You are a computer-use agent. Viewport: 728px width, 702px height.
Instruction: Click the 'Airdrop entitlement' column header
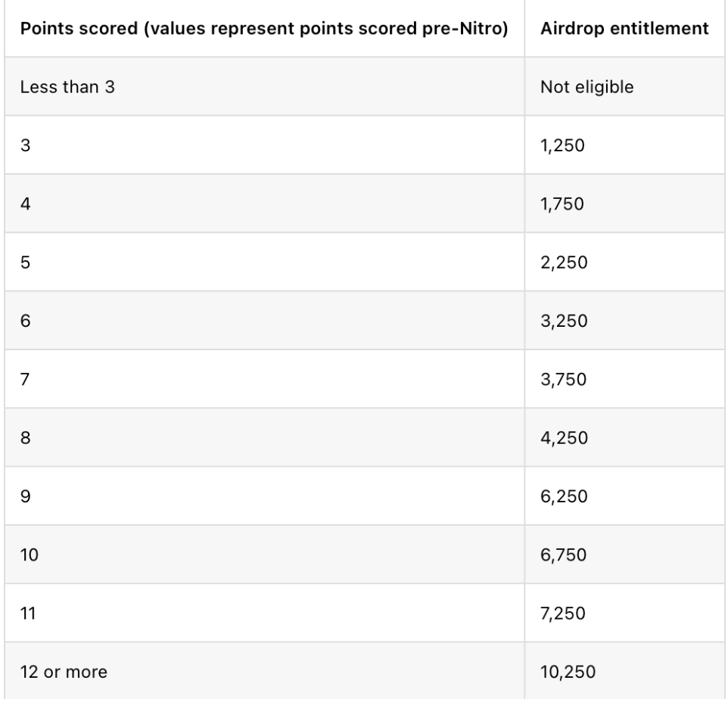624,28
